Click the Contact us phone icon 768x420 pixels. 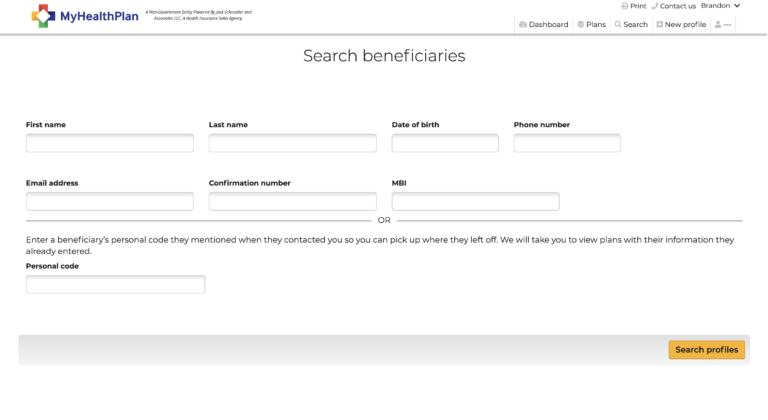click(654, 6)
